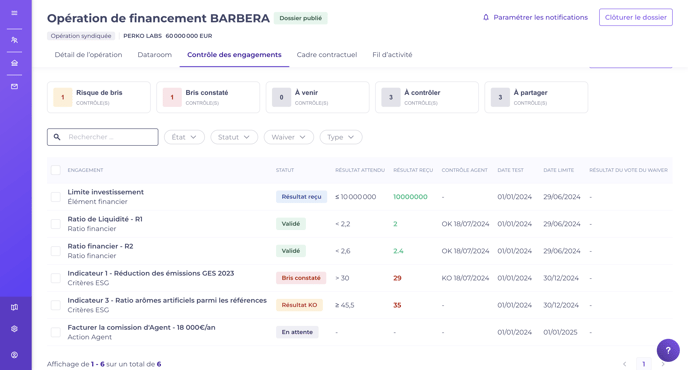
Task: Click the DATE LIMITE column header
Action: [559, 170]
